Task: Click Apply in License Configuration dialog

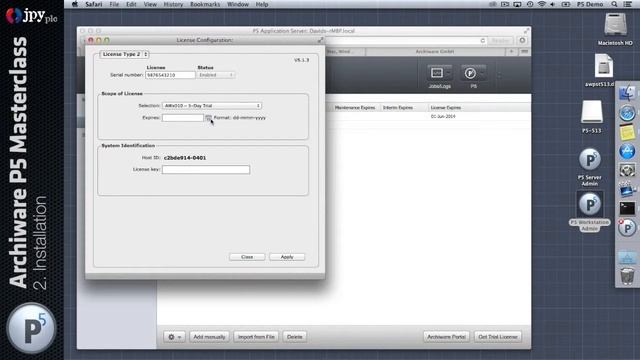Action: 287,257
